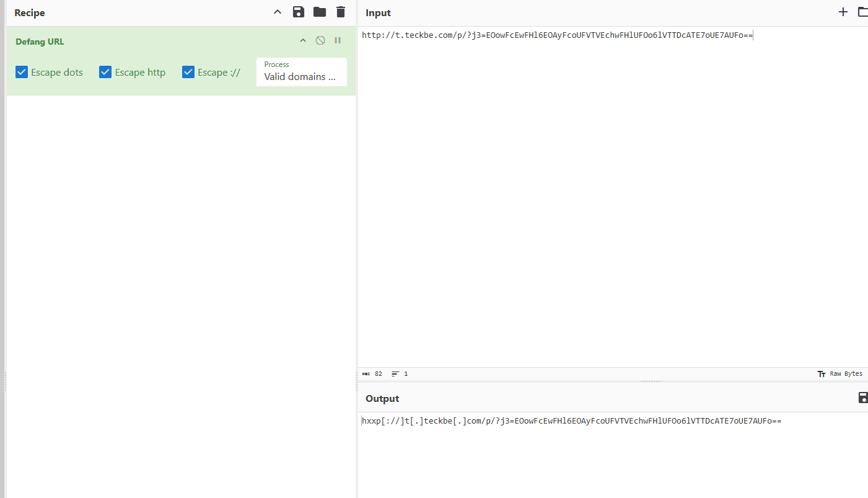Disable the Escape :// checkbox

[188, 73]
